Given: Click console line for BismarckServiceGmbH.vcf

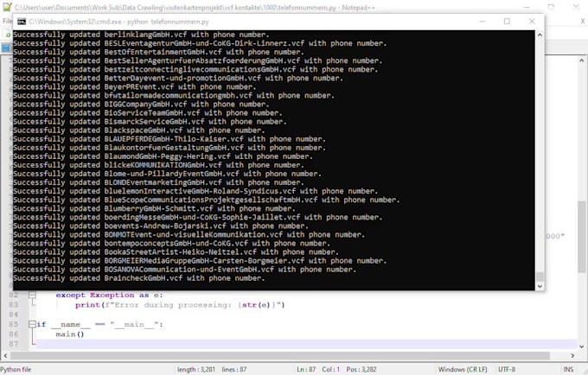Looking at the screenshot, I should [x=150, y=122].
